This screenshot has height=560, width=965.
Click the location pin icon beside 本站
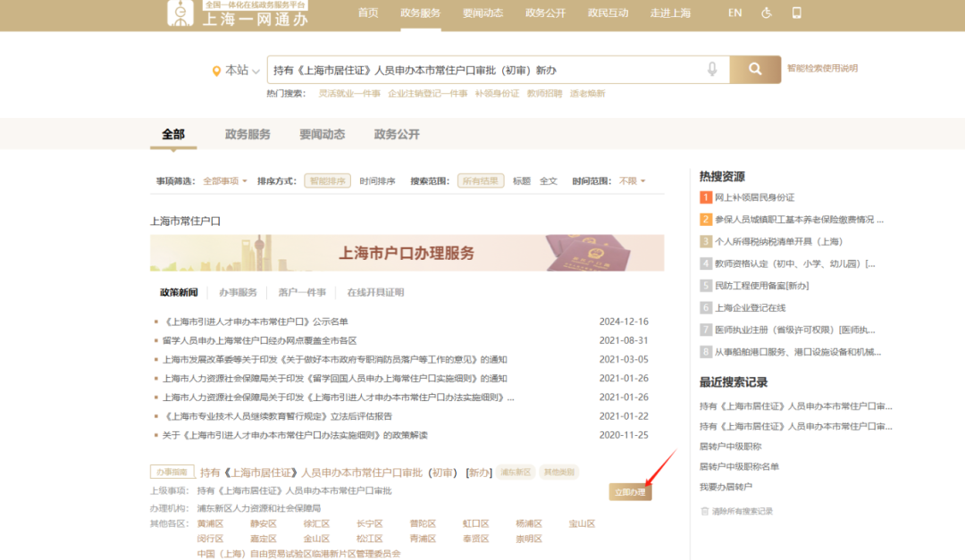(216, 71)
